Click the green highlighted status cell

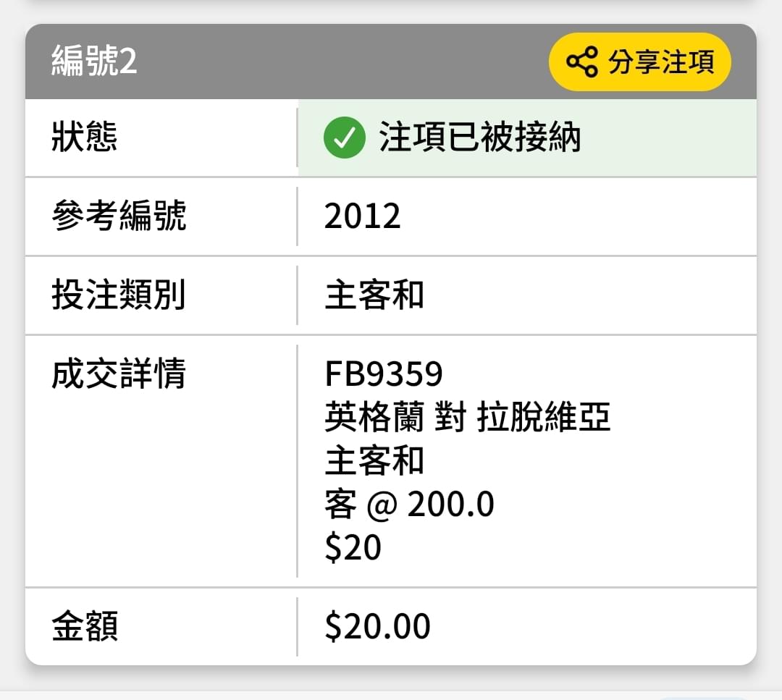(x=527, y=138)
